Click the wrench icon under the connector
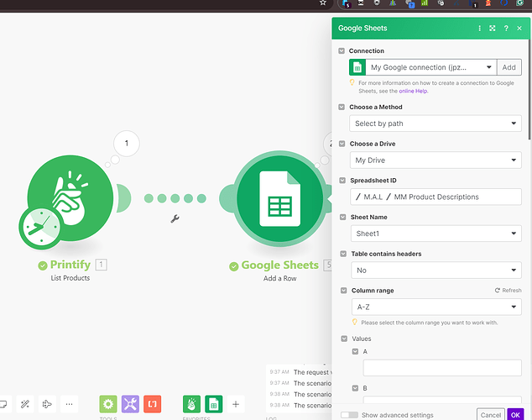Screen dimensions: 532x420 point(175,218)
